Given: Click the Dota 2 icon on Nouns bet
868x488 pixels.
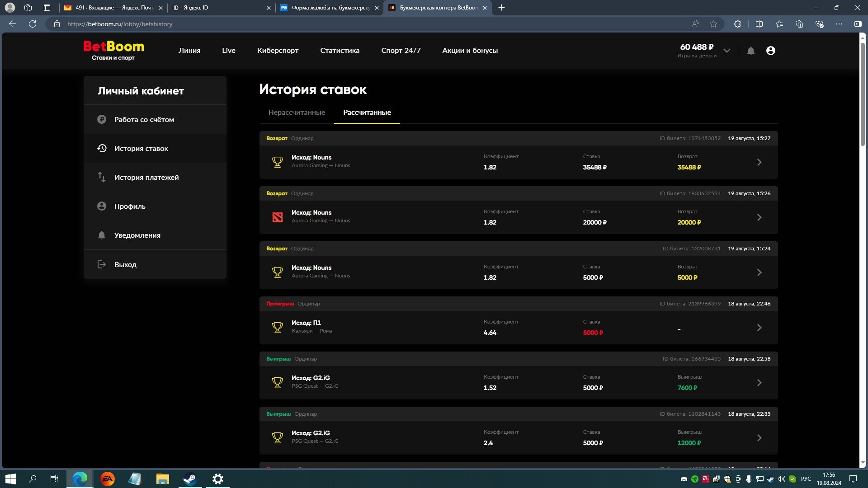Looking at the screenshot, I should (x=278, y=217).
